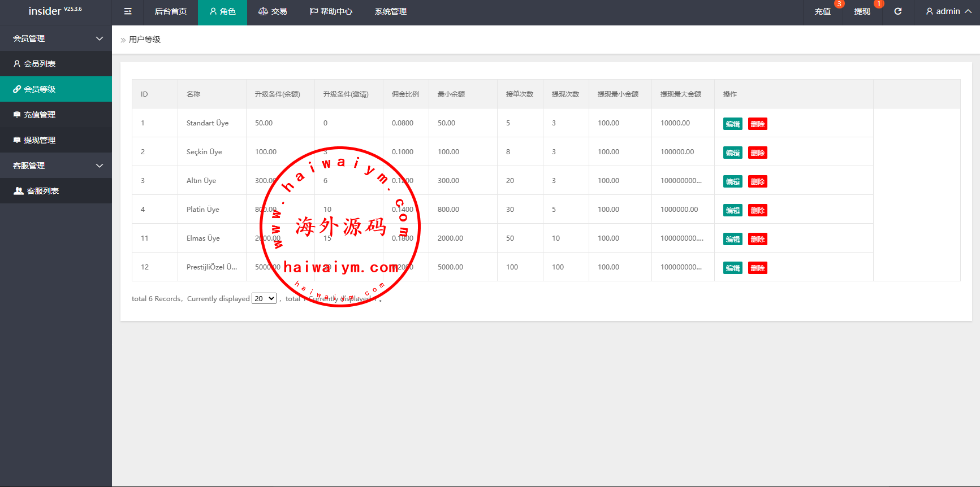Viewport: 980px width, 487px height.
Task: Open 客服列表 in the sidebar
Action: (43, 191)
